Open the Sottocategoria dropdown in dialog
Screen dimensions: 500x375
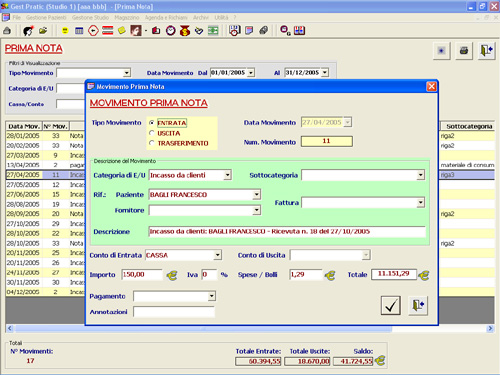coord(421,175)
